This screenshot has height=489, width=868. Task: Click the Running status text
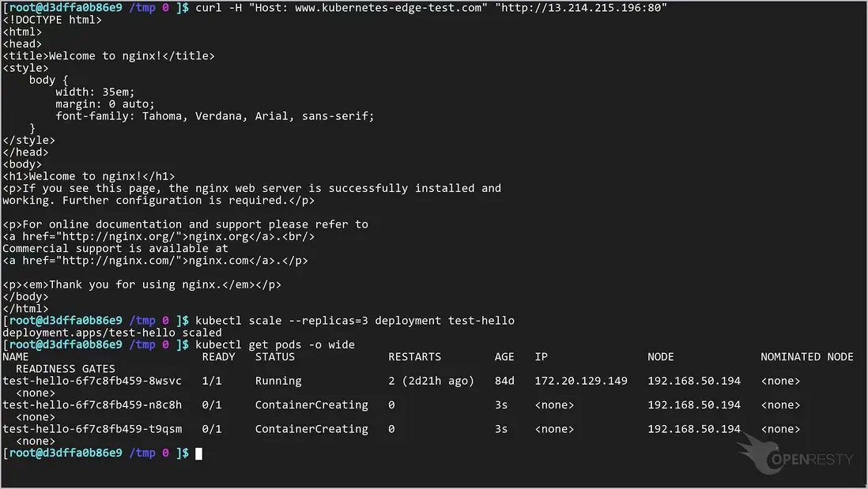pyautogui.click(x=278, y=381)
